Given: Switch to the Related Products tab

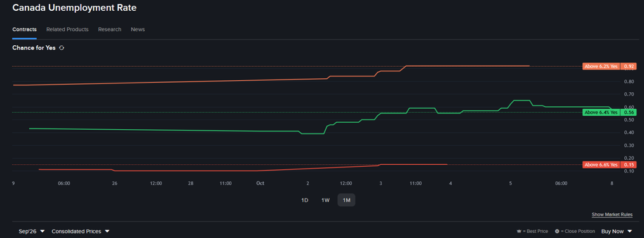Looking at the screenshot, I should pos(67,30).
